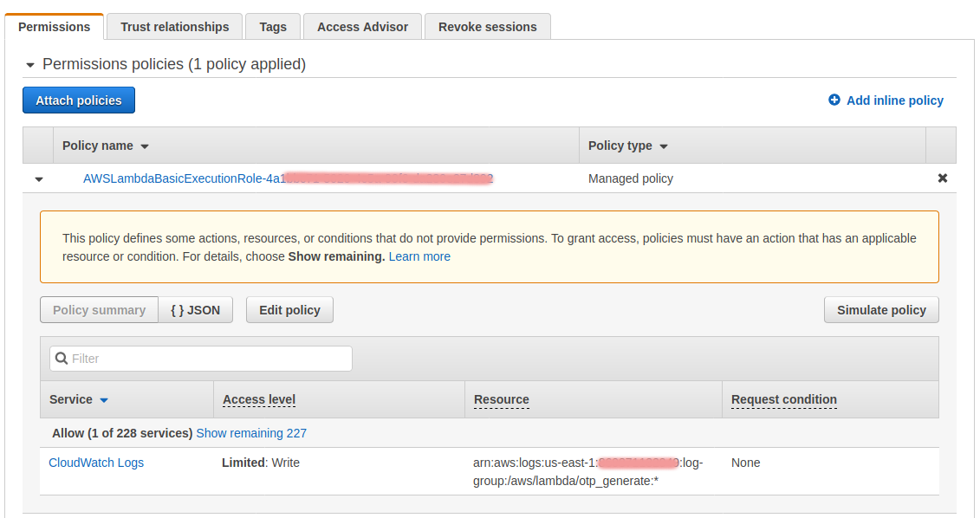Click the Filter search field
This screenshot has width=980, height=518.
pyautogui.click(x=208, y=359)
